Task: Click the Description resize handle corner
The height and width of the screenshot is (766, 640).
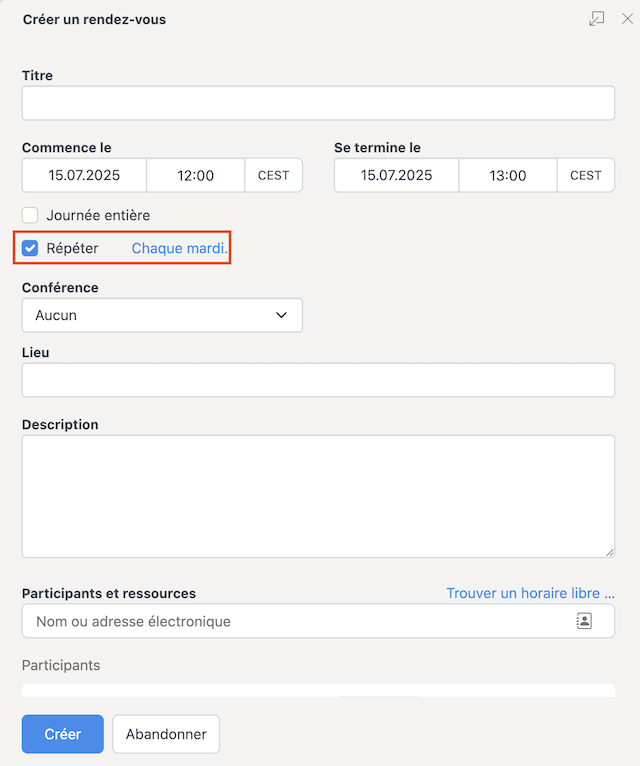Action: pyautogui.click(x=610, y=553)
